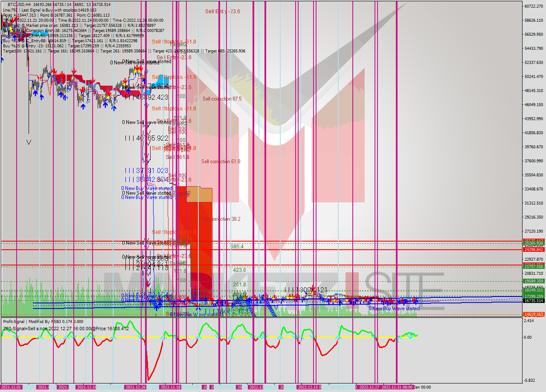Click the 25265.936 green price label
Screen dimensions: 546x392
[533, 243]
